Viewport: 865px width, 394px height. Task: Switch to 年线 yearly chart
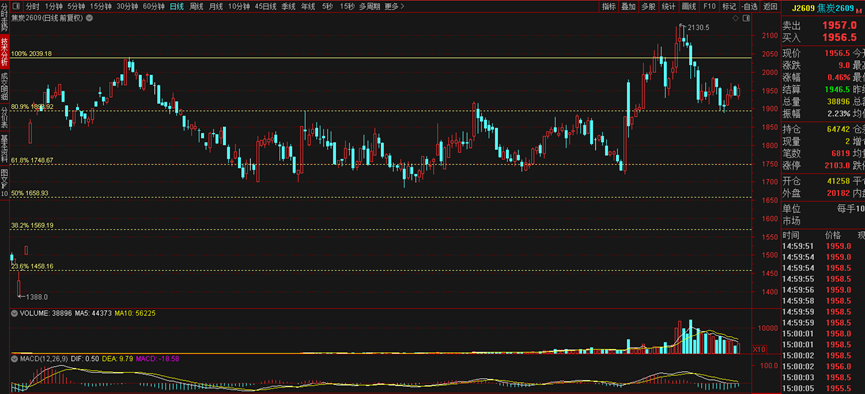[x=308, y=7]
